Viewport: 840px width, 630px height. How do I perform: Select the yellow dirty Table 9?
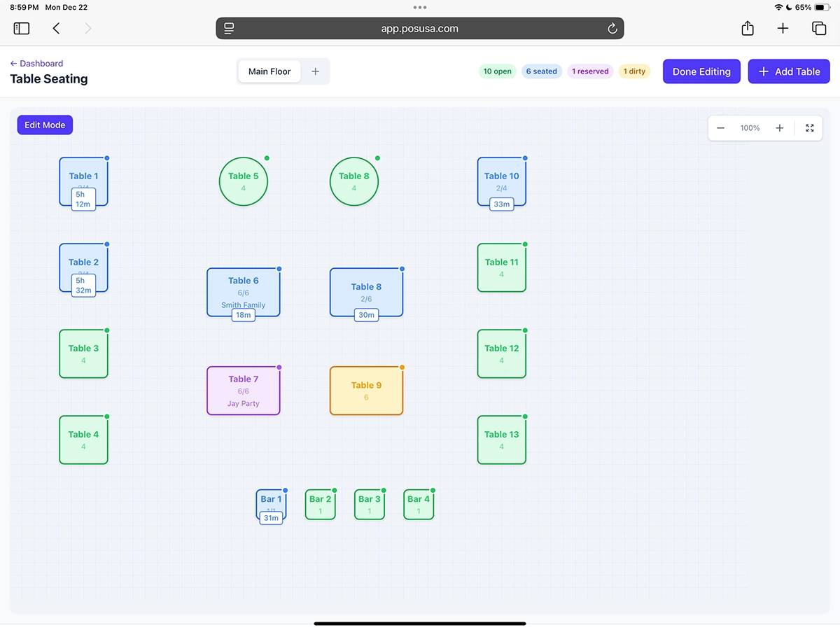tap(366, 391)
